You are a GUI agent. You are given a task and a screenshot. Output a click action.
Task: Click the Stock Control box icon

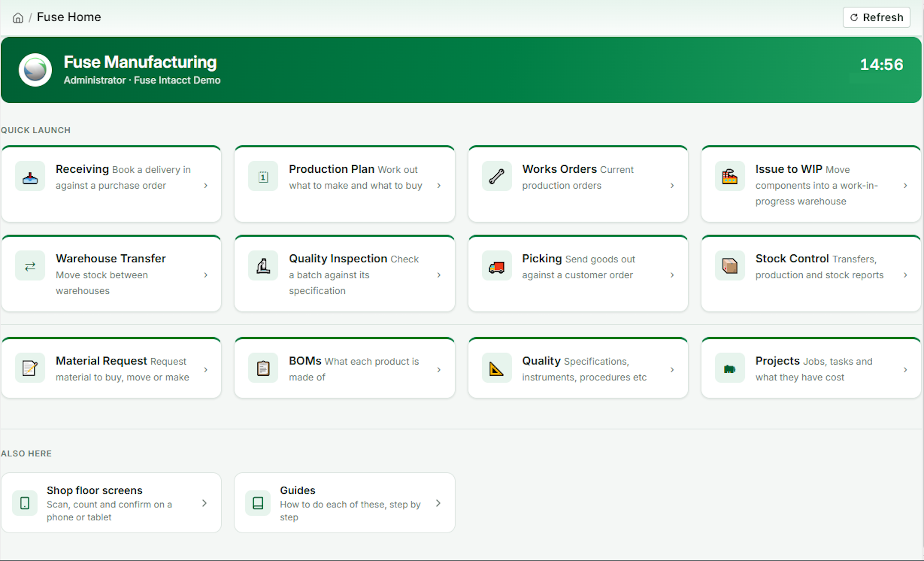[x=730, y=266]
